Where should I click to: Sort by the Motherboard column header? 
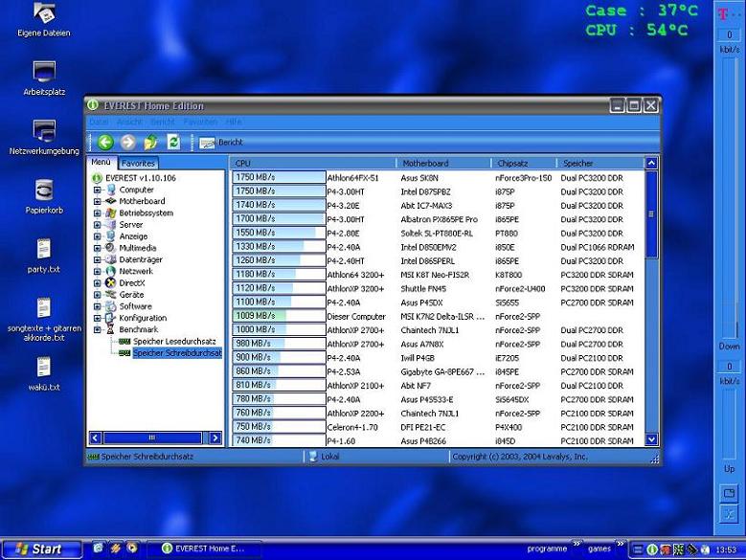click(444, 163)
